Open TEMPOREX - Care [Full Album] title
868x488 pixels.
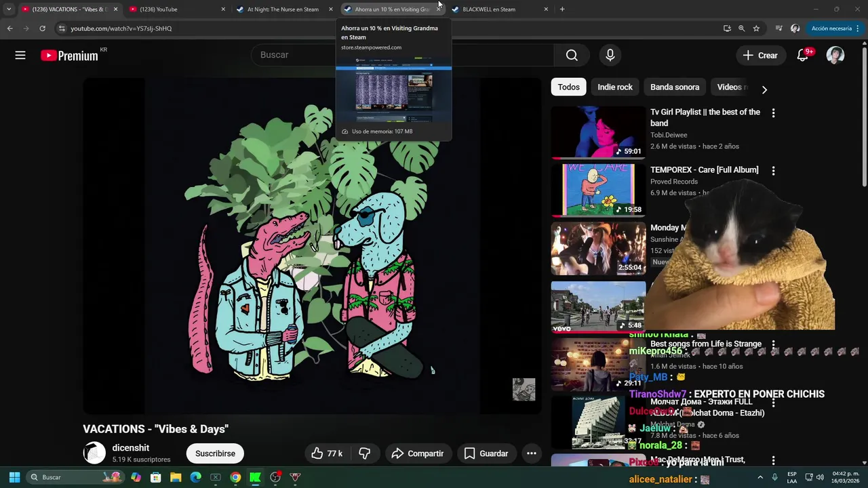pos(704,169)
